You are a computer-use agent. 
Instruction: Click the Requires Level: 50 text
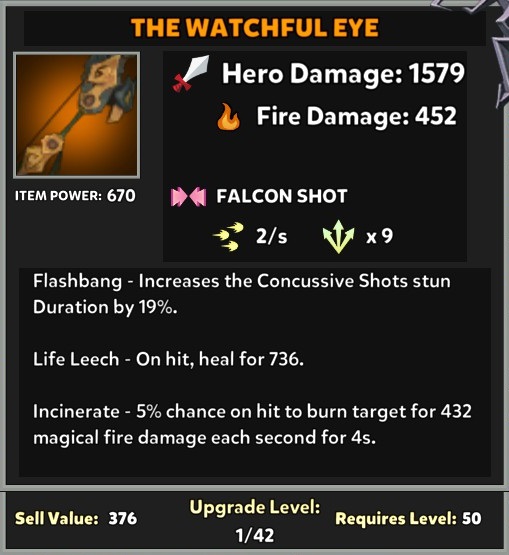pos(408,519)
